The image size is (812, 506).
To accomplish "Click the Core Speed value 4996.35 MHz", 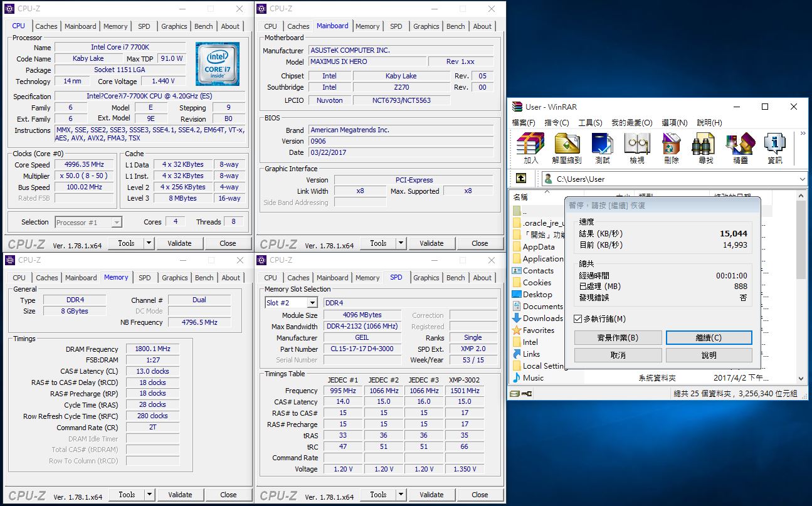I will point(83,165).
